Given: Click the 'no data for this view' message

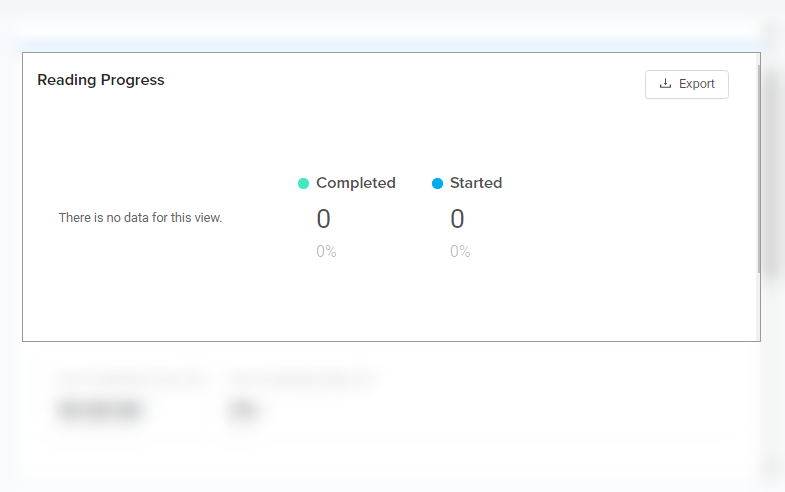Looking at the screenshot, I should click(140, 217).
